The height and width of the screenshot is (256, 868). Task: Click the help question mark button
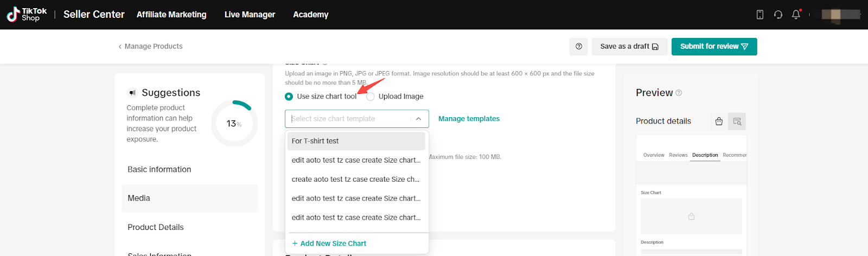(x=579, y=47)
